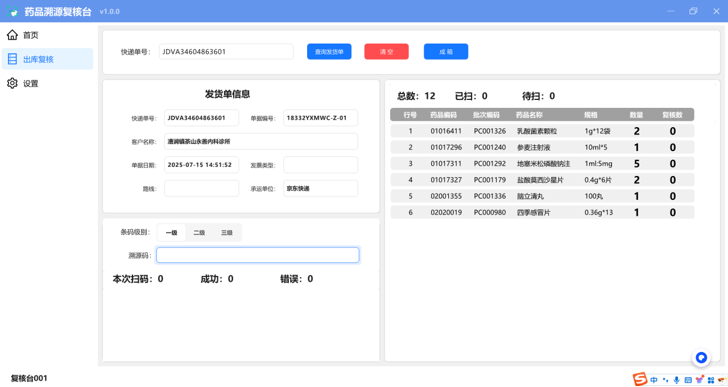Click specification 10ml*5 cell
Image resolution: width=728 pixels, height=387 pixels.
coord(596,148)
